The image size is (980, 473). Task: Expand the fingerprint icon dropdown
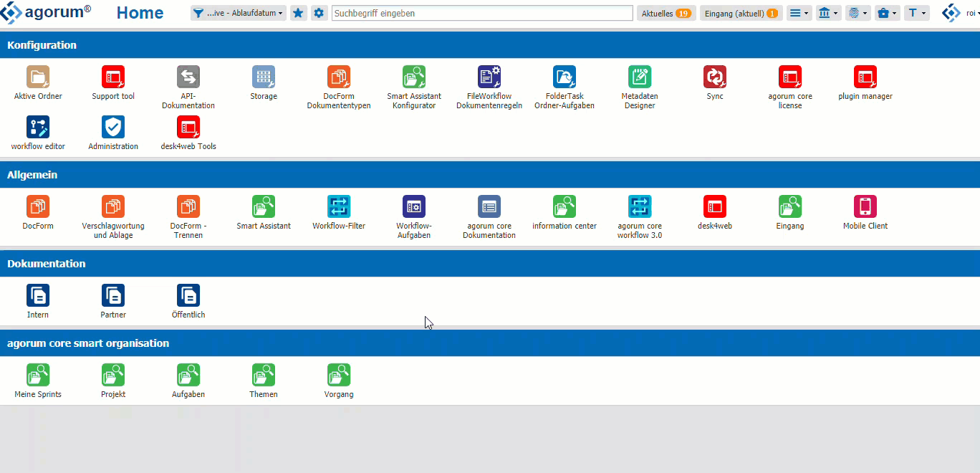pyautogui.click(x=857, y=13)
